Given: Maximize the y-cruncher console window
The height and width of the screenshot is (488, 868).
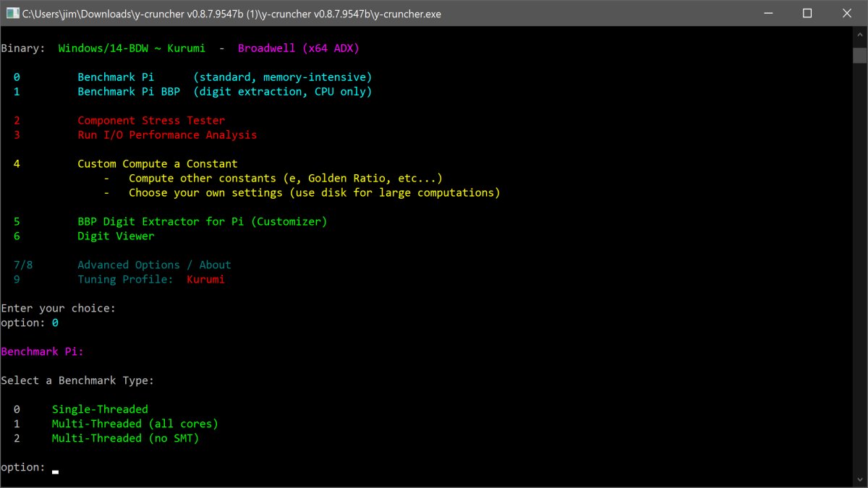Looking at the screenshot, I should pyautogui.click(x=807, y=13).
